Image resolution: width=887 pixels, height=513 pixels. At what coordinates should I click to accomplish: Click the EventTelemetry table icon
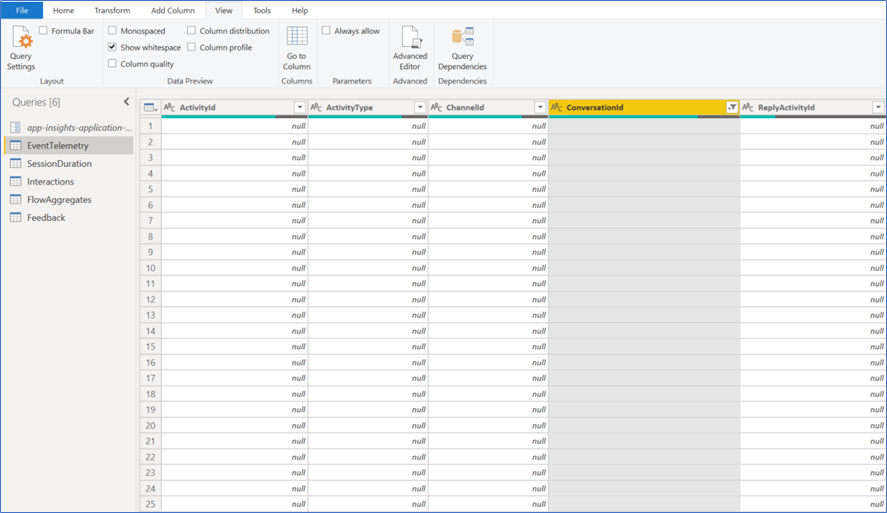coord(15,145)
